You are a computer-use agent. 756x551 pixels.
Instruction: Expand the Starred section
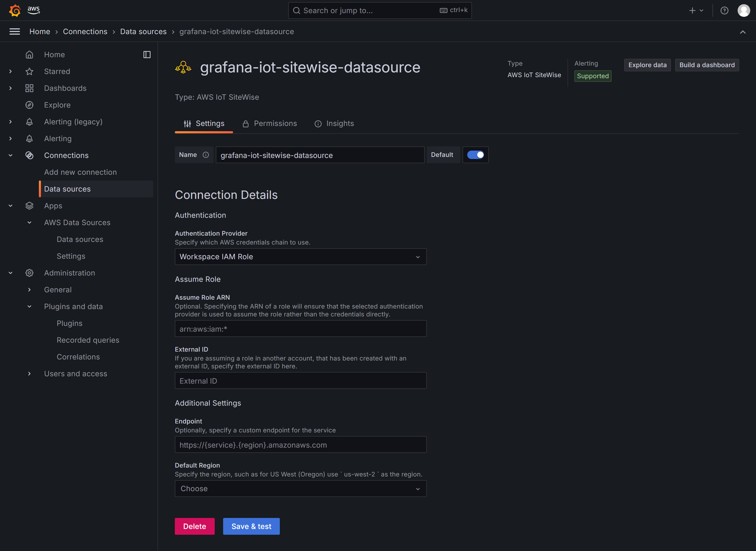[x=11, y=71]
